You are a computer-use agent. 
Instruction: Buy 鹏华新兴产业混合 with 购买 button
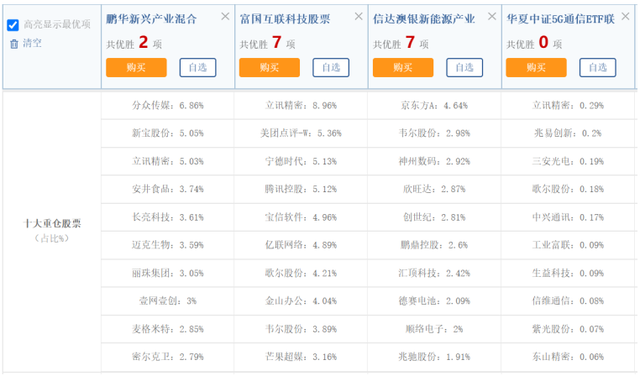pyautogui.click(x=136, y=67)
